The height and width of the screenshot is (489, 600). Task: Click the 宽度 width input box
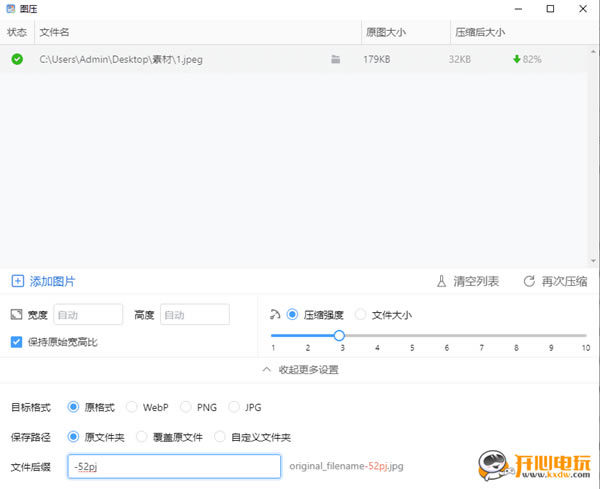point(88,315)
